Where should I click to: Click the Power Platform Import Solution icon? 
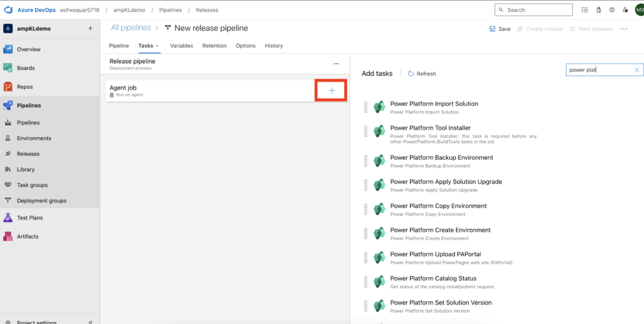(379, 107)
